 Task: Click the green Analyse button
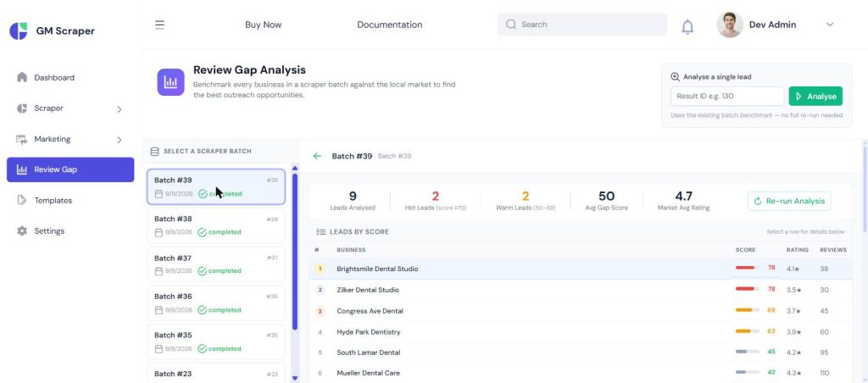click(815, 97)
